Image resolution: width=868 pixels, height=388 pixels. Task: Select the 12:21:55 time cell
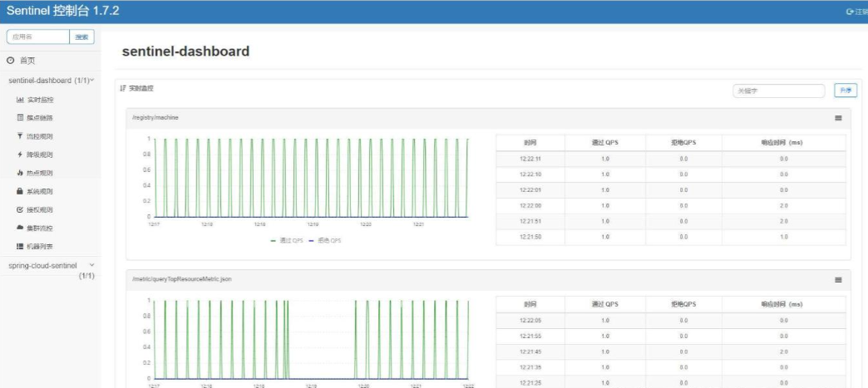click(530, 336)
